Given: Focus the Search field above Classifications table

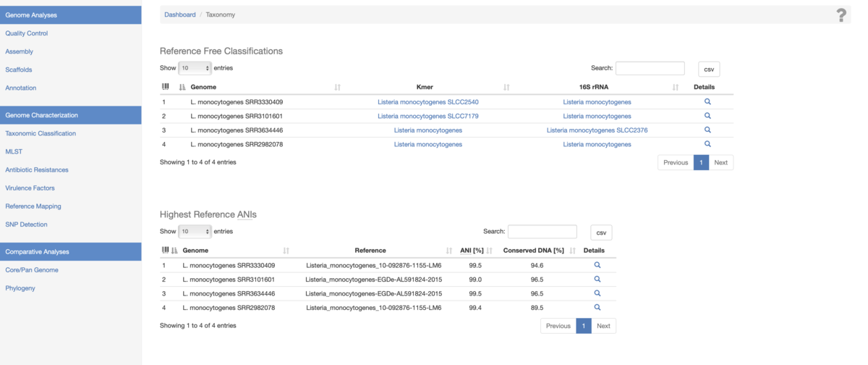Looking at the screenshot, I should 650,68.
